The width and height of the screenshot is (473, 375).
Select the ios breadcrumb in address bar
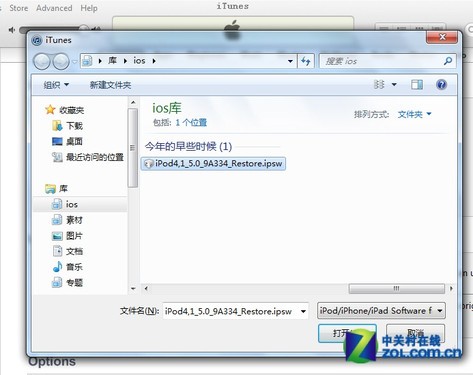tap(139, 61)
